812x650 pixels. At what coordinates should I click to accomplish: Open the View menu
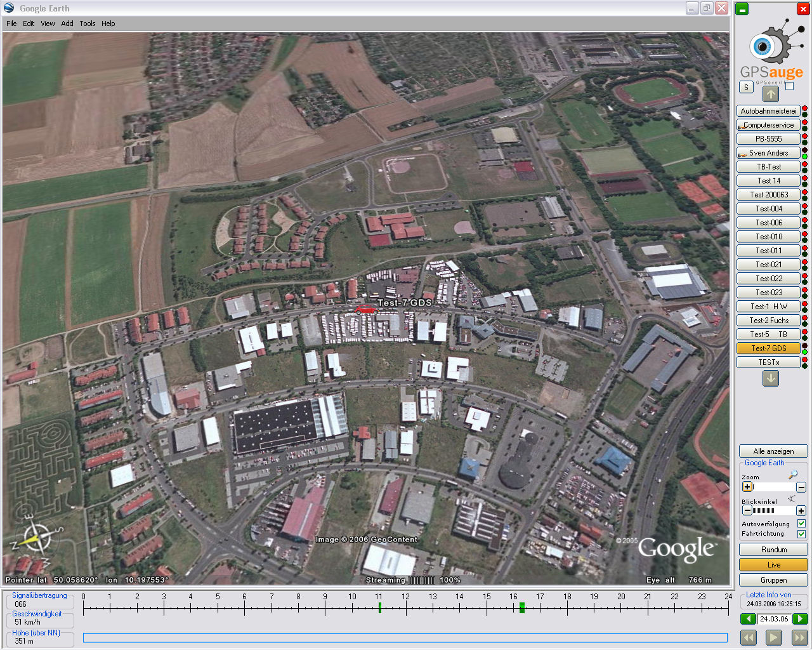pos(48,23)
